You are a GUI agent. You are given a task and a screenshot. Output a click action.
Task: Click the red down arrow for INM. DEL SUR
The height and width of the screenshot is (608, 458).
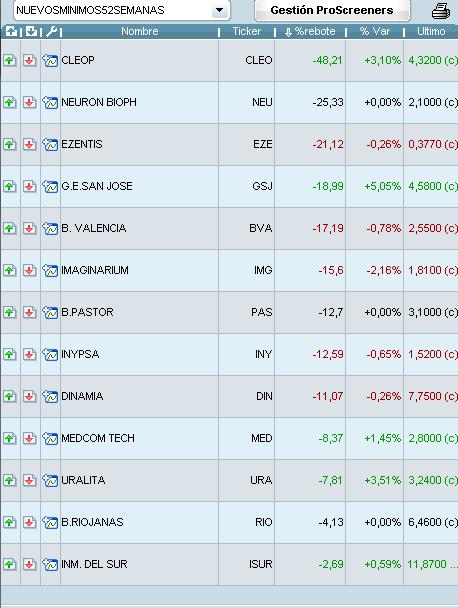(29, 564)
